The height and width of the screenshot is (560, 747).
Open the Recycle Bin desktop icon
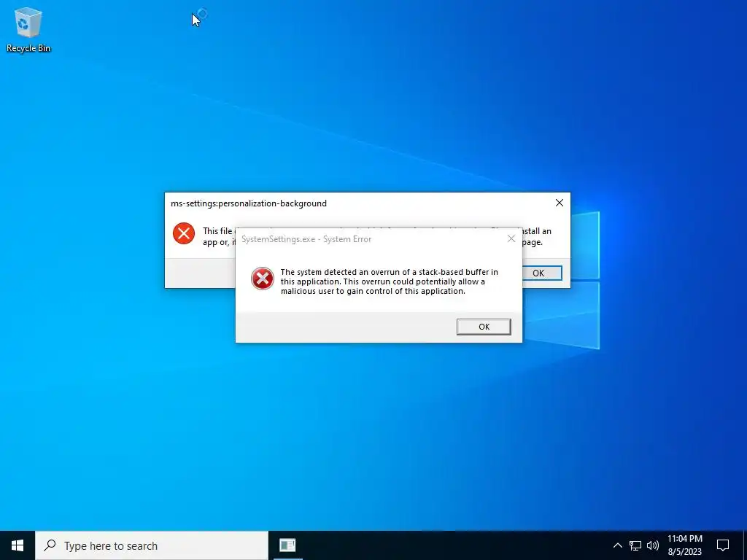pos(28,30)
